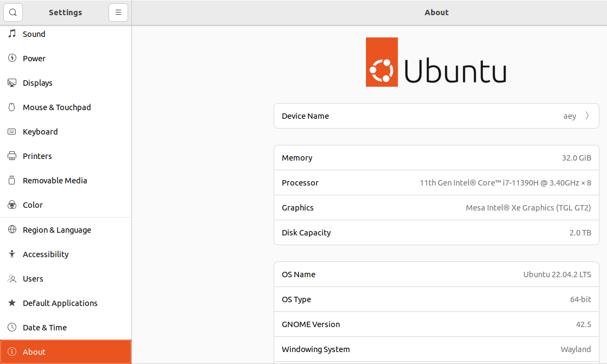This screenshot has height=364, width=607.
Task: Click the Processor row label
Action: point(300,183)
